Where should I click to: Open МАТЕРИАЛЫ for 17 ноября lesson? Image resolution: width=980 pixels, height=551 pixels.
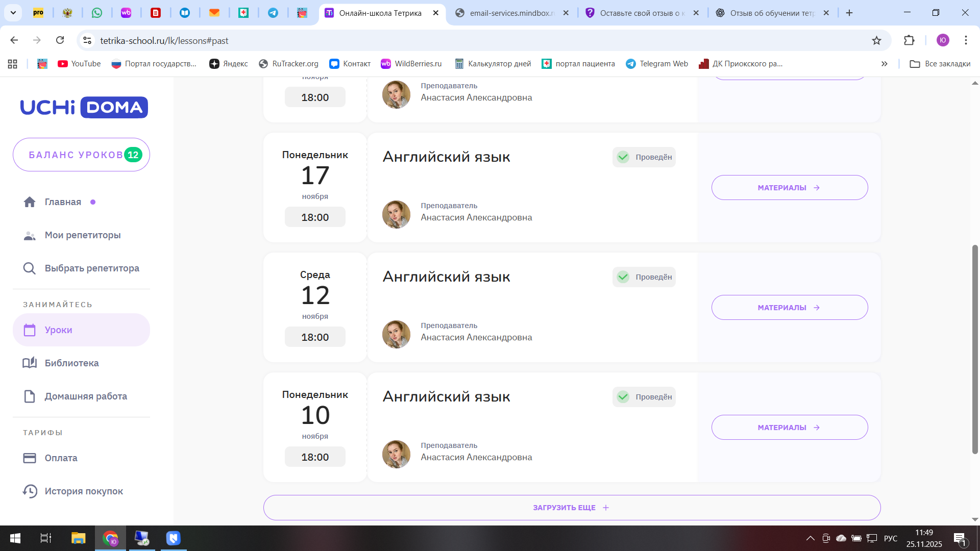point(789,188)
